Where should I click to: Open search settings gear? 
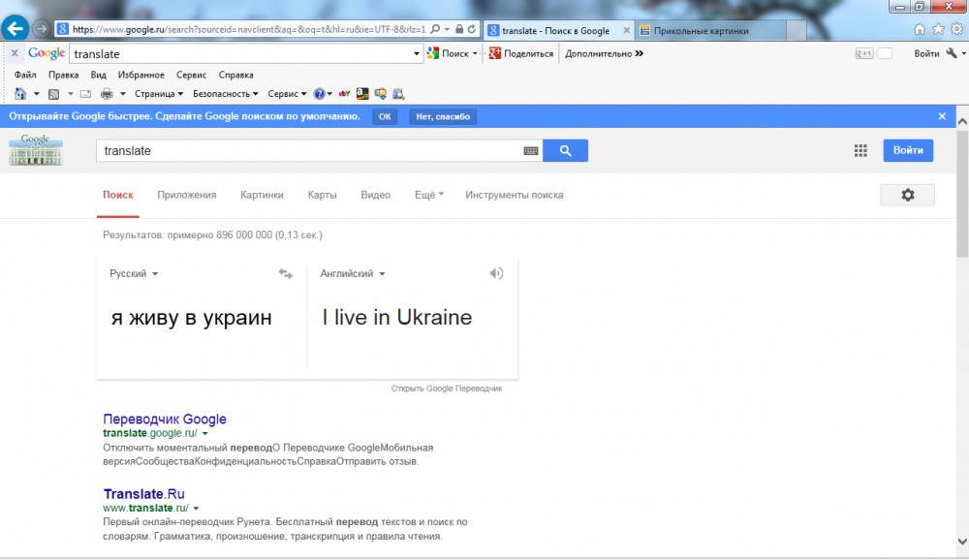907,195
